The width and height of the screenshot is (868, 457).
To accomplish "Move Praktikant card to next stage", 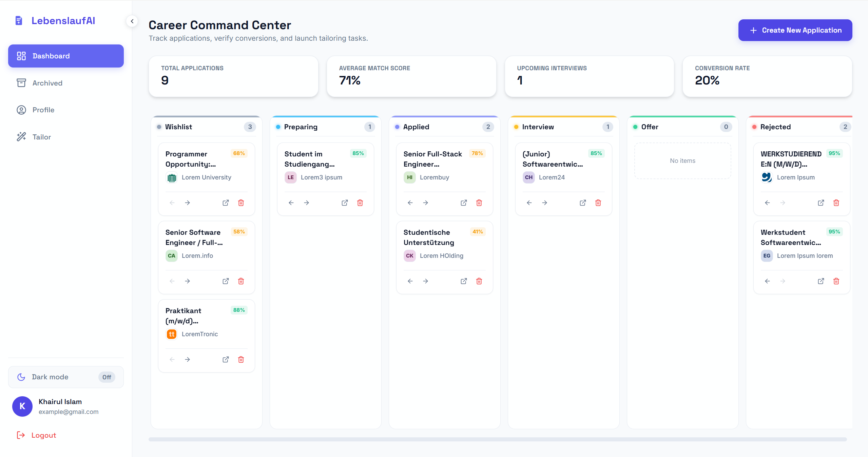I will click(187, 360).
